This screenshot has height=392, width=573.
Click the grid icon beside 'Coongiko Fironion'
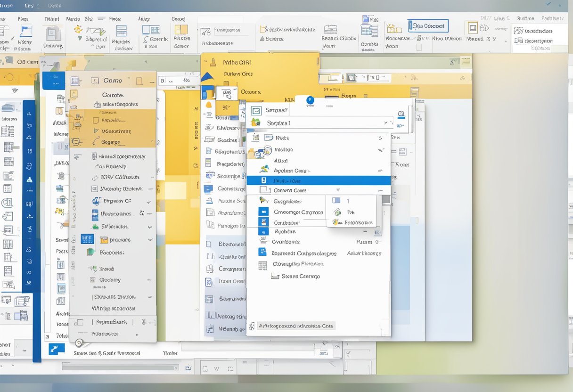(262, 265)
